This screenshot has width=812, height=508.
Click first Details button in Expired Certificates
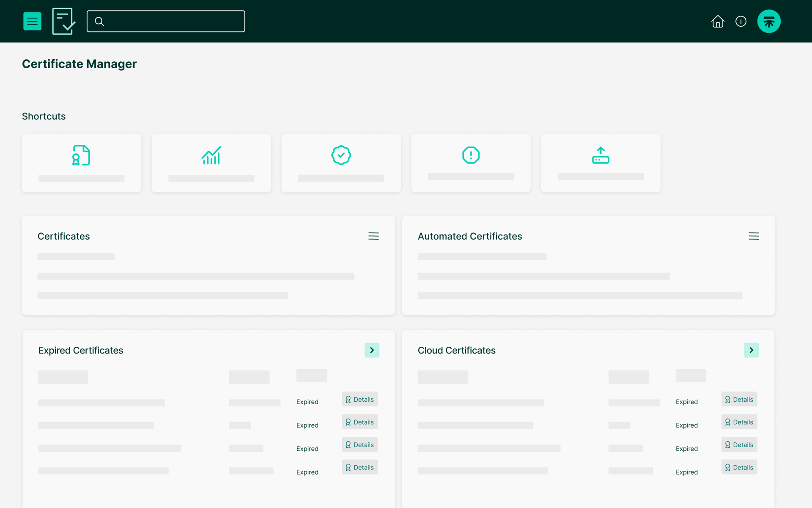(359, 399)
